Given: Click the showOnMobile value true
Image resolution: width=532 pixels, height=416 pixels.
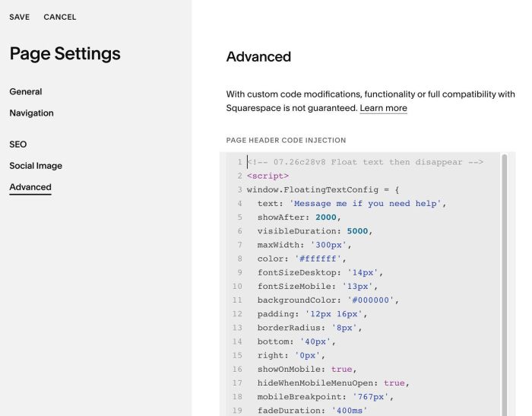Looking at the screenshot, I should pyautogui.click(x=342, y=369).
